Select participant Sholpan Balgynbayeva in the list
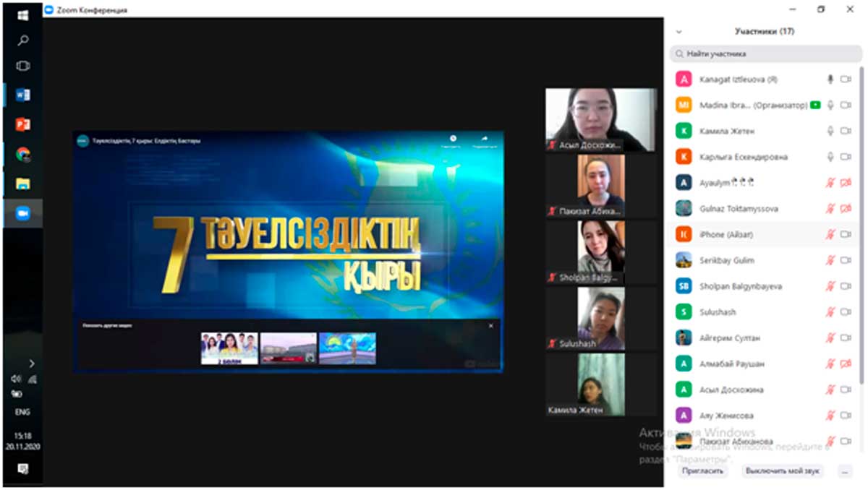Viewport: 868px width, 490px height. 740,286
